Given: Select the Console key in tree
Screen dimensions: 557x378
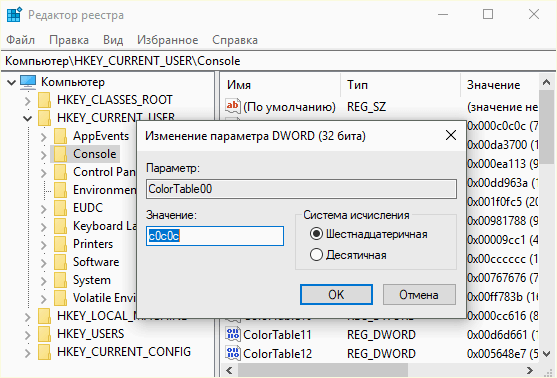Looking at the screenshot, I should [x=94, y=154].
